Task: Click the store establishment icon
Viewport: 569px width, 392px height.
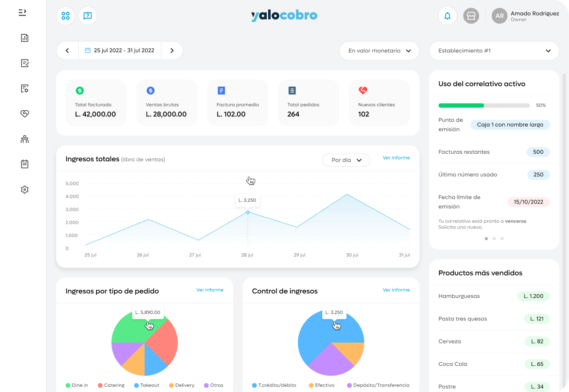Action: click(x=471, y=16)
